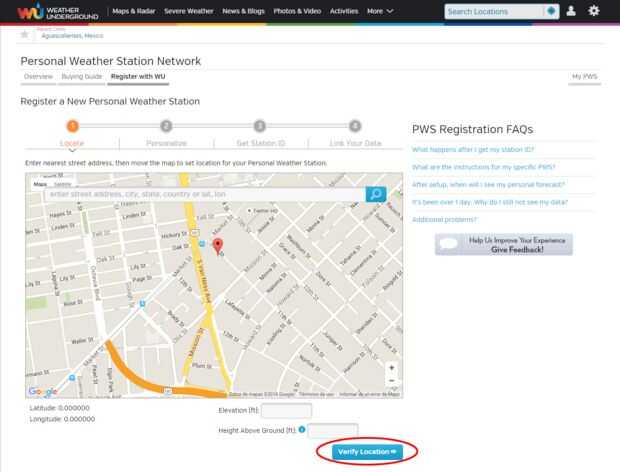Click the Locate step label
620x472 pixels.
72,143
